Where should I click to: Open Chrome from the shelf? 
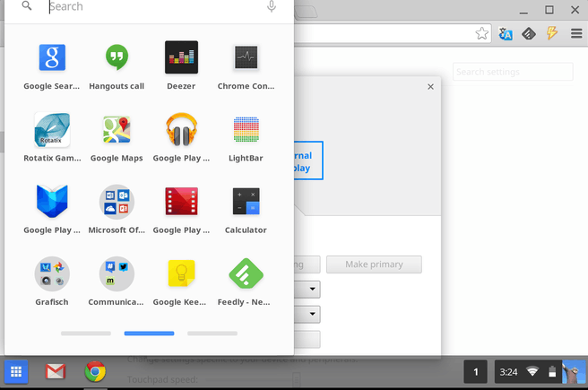coord(95,372)
